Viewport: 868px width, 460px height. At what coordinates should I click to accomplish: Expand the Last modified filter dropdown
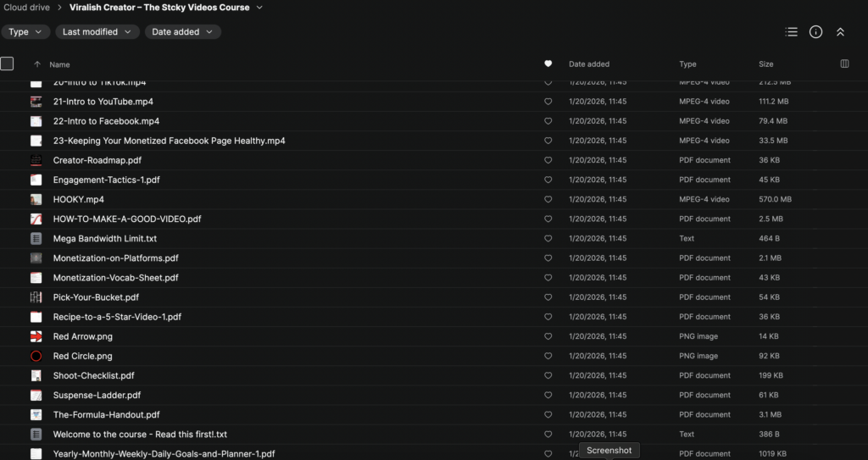pyautogui.click(x=97, y=32)
